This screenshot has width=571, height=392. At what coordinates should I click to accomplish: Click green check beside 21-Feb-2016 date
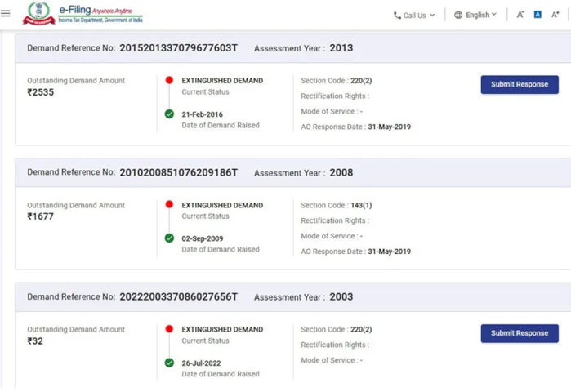click(x=169, y=114)
